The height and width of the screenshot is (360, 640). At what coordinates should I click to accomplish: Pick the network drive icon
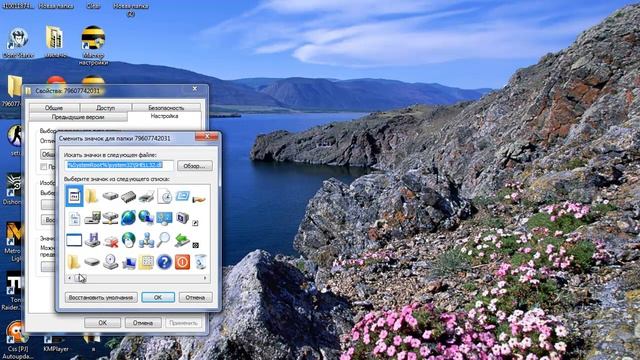[x=110, y=218]
